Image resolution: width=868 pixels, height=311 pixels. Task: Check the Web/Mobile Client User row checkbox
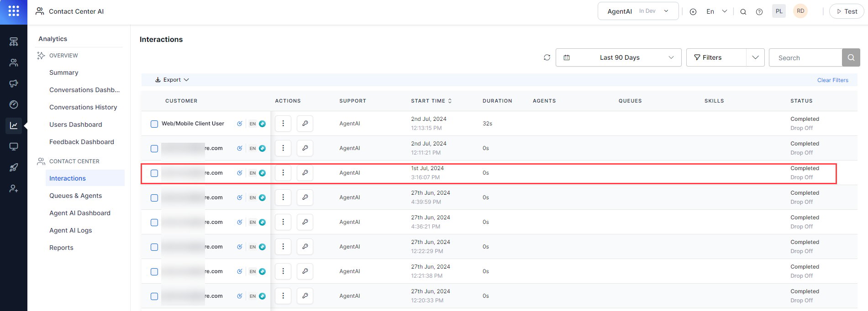pos(154,124)
